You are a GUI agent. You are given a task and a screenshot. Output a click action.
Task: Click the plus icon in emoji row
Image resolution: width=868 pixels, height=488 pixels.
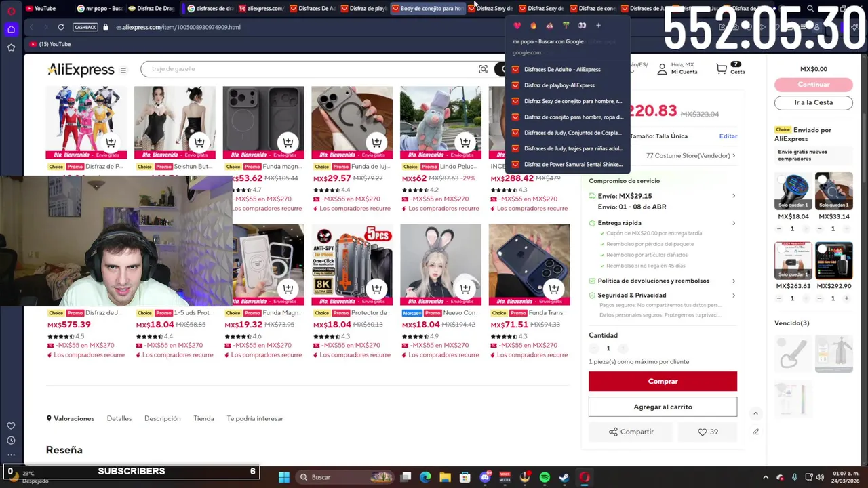(x=598, y=26)
